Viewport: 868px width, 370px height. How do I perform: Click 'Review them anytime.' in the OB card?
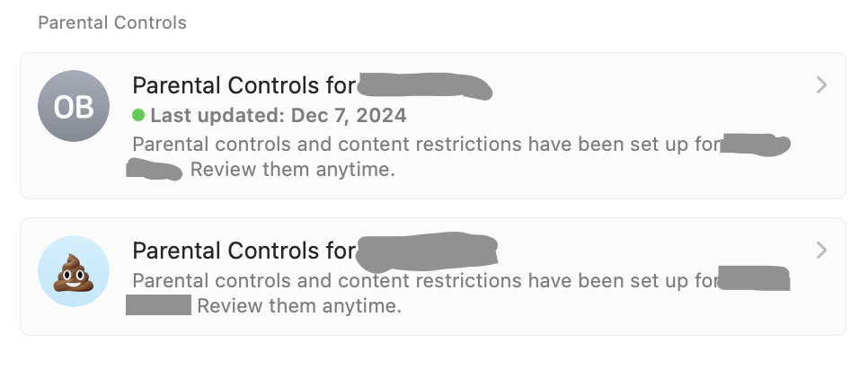click(293, 169)
